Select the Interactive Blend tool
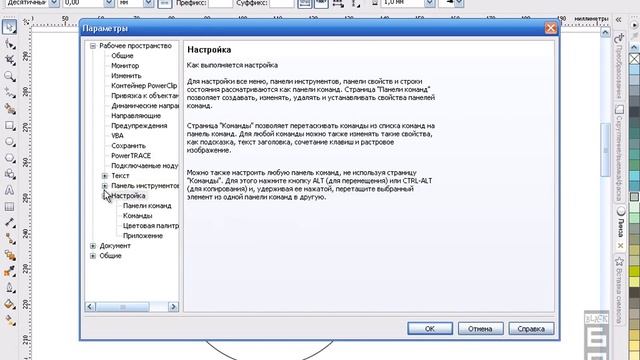Screen dimensions: 640x360 9,256
